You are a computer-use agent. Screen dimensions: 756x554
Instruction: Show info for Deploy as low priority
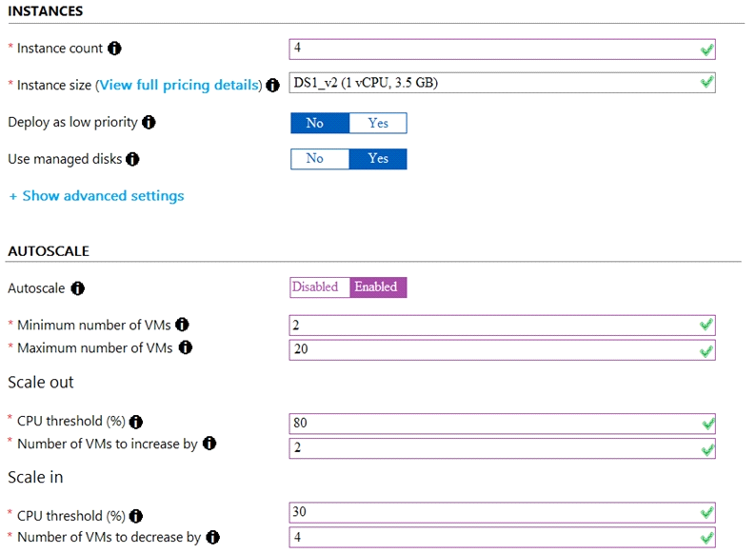pyautogui.click(x=149, y=123)
